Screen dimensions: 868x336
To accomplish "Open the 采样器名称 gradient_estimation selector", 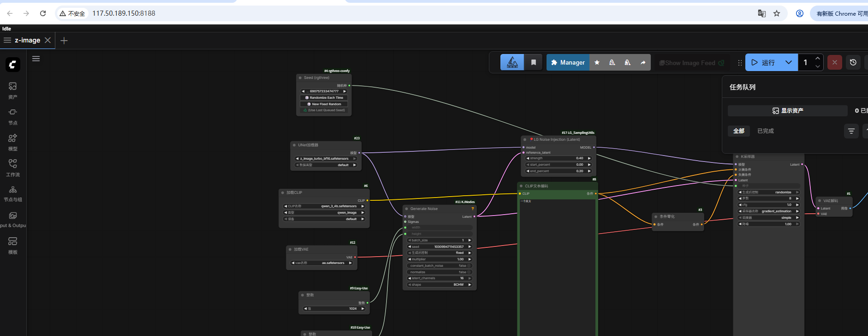I will (768, 211).
